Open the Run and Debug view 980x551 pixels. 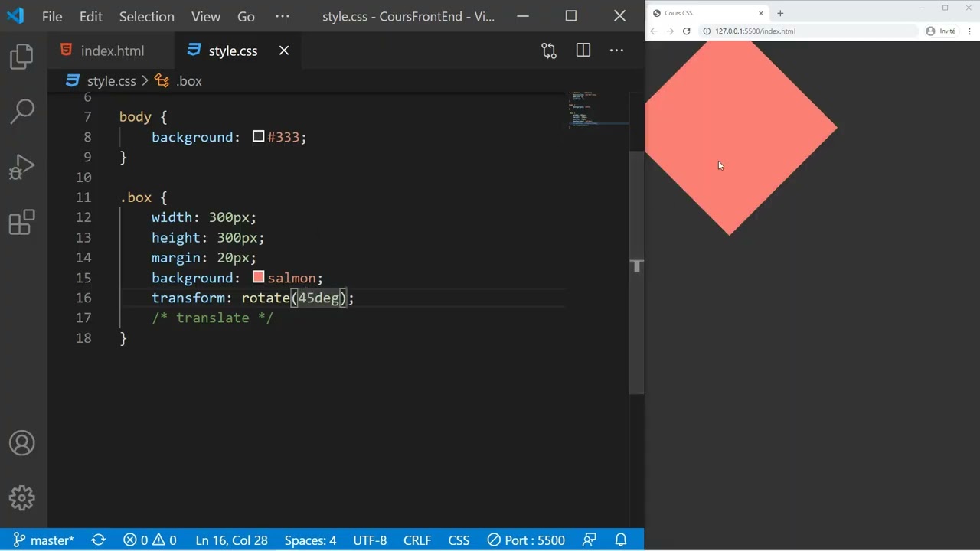pos(22,167)
